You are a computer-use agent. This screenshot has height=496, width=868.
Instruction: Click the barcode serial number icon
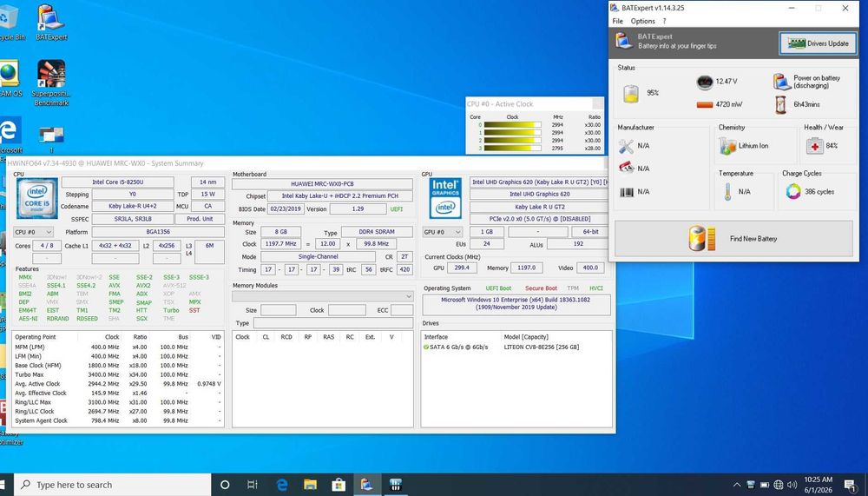(x=626, y=192)
